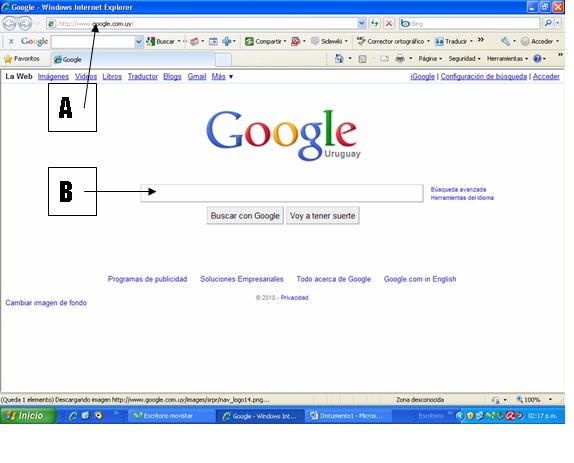Click the Blogs link

click(172, 76)
